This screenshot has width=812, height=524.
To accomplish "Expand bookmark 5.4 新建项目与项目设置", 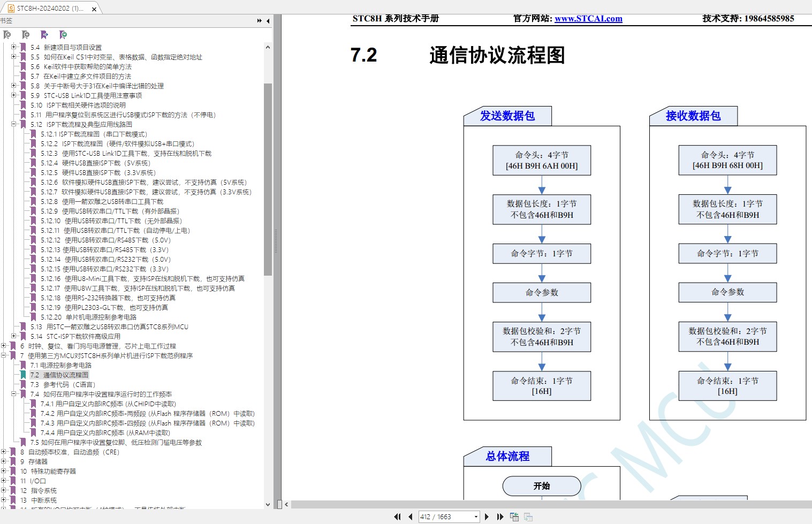I will [x=14, y=47].
